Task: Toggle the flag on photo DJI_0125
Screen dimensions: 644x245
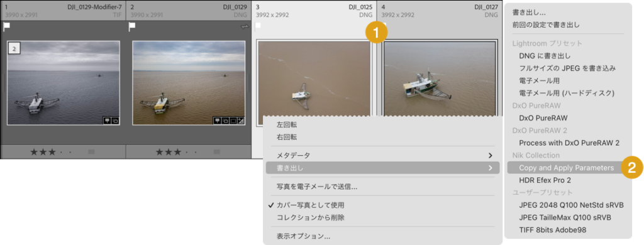Action: tap(258, 26)
